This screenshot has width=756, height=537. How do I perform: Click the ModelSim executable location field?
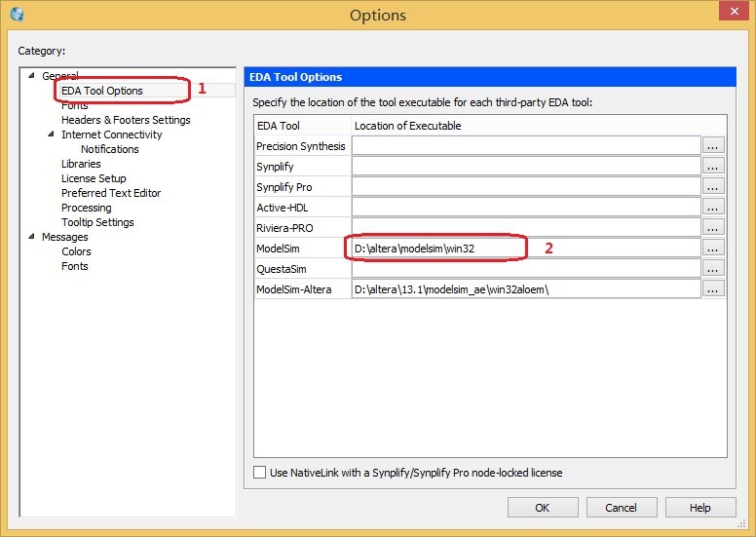pyautogui.click(x=526, y=249)
